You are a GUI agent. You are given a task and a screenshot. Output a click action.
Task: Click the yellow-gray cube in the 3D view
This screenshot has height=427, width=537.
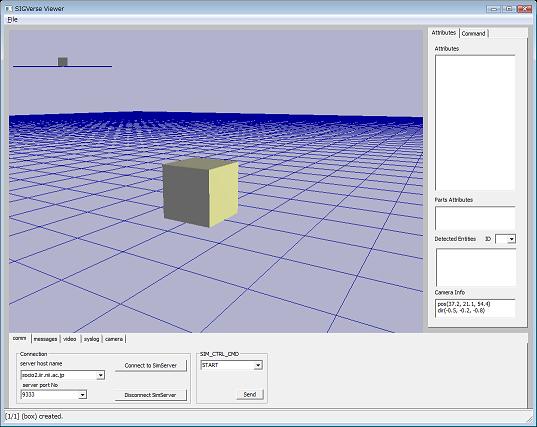click(x=200, y=192)
